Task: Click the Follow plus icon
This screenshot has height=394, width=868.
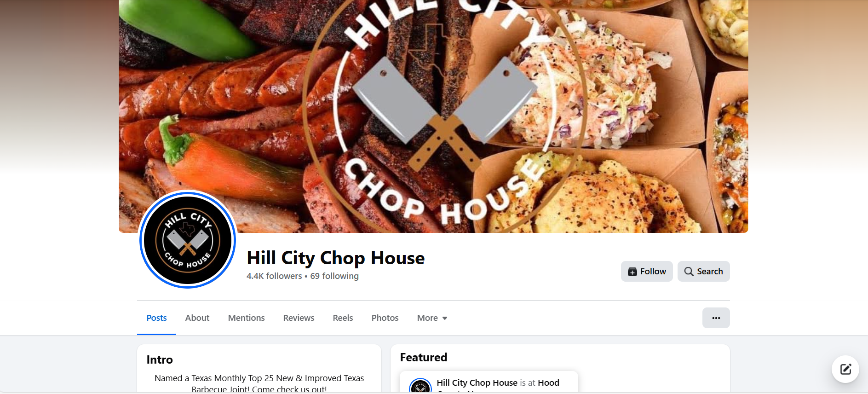Action: [632, 272]
